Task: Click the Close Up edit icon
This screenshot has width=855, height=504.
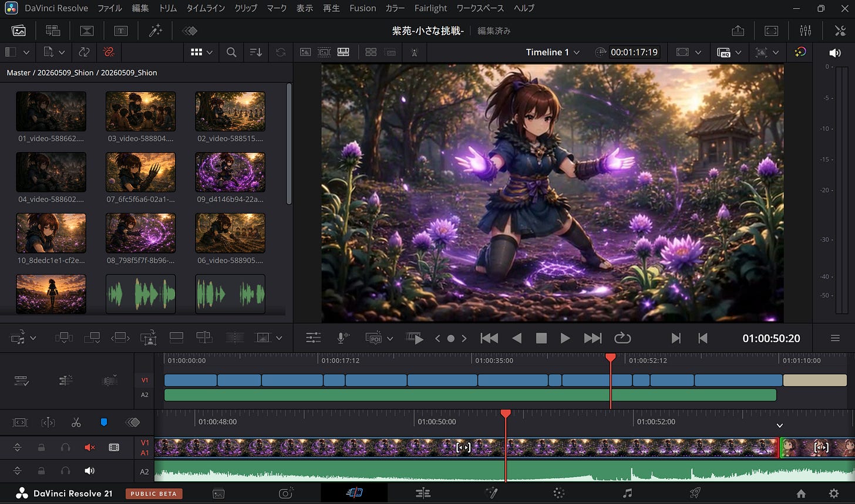Action: click(x=149, y=338)
